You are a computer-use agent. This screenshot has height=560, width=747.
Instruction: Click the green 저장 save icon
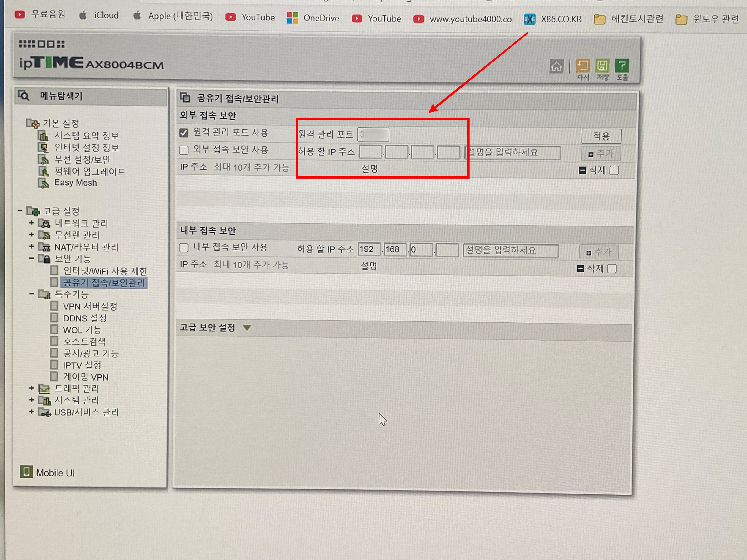[x=602, y=66]
